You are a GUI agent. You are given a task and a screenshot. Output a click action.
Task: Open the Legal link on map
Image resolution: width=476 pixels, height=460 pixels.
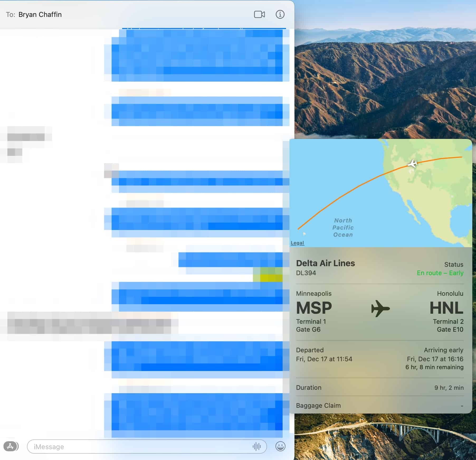pyautogui.click(x=297, y=243)
